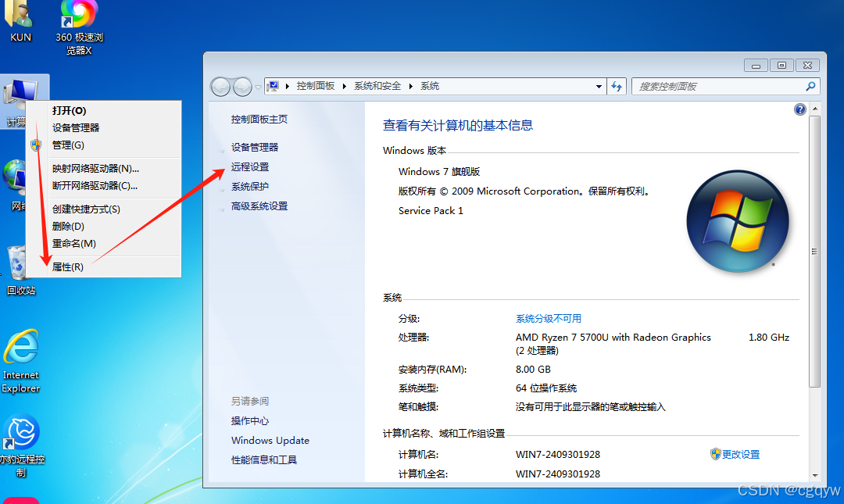844x504 pixels.
Task: Open the address bar history dropdown arrow
Action: point(599,86)
